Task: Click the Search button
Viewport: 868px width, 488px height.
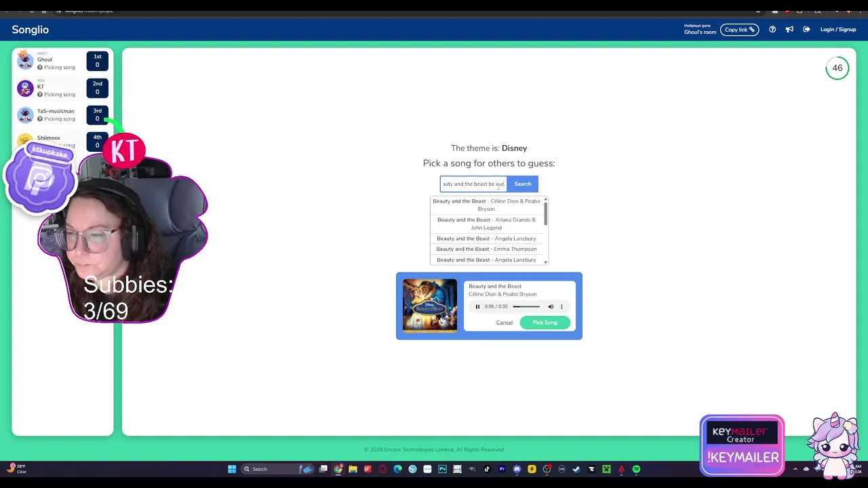Action: tap(523, 184)
